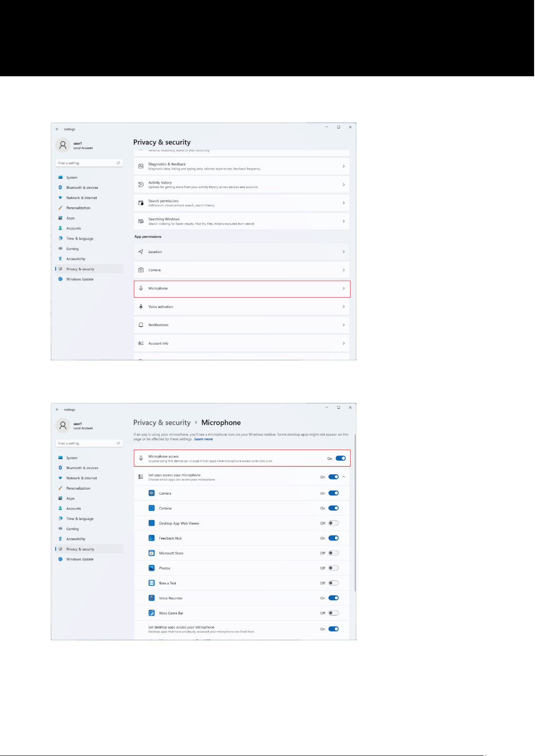
Task: Click the Gaming controller icon in the Microphone window sidebar
Action: (x=60, y=529)
